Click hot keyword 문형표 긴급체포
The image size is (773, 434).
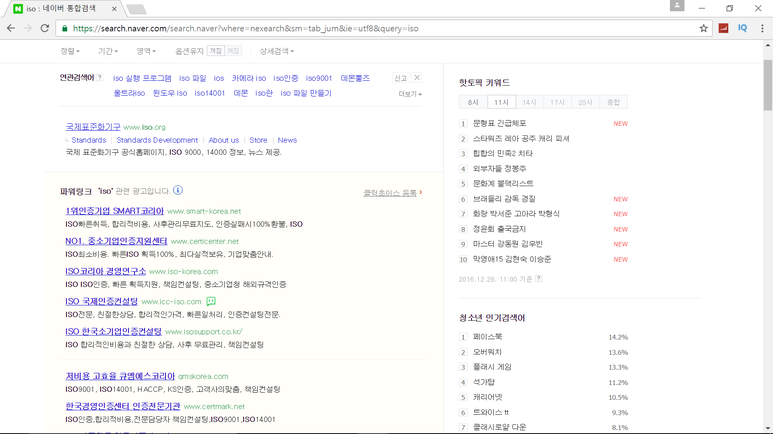[499, 123]
